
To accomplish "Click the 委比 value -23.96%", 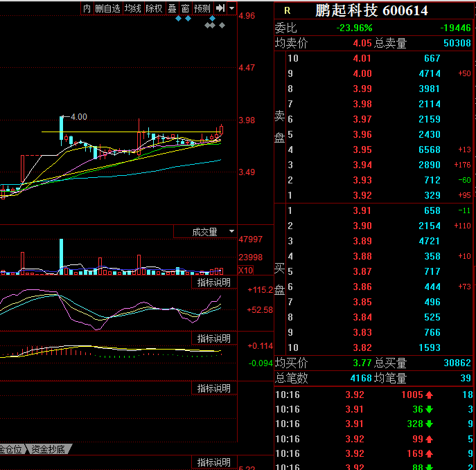I will click(x=354, y=28).
